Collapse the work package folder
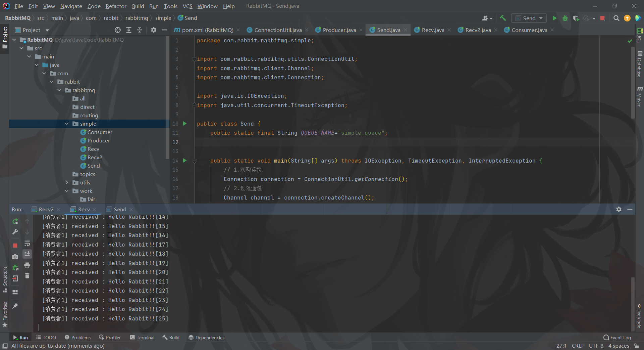Image resolution: width=644 pixels, height=350 pixels. click(x=67, y=191)
